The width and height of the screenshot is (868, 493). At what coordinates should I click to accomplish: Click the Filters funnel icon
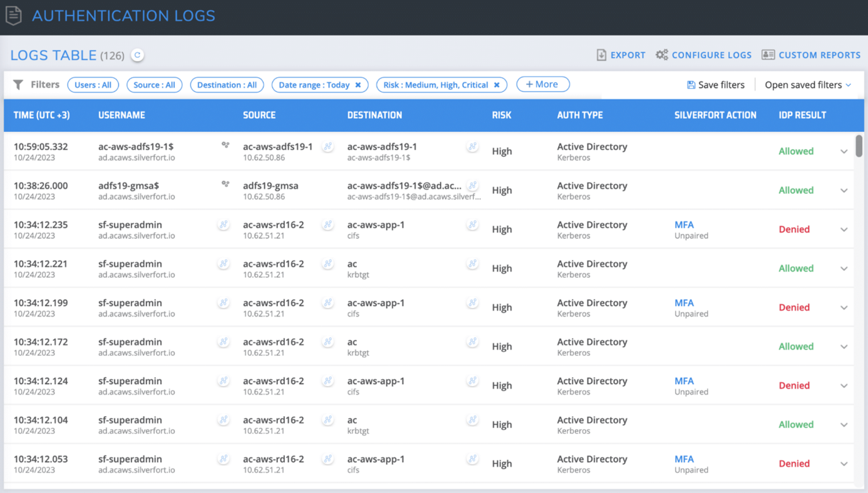[x=18, y=84]
